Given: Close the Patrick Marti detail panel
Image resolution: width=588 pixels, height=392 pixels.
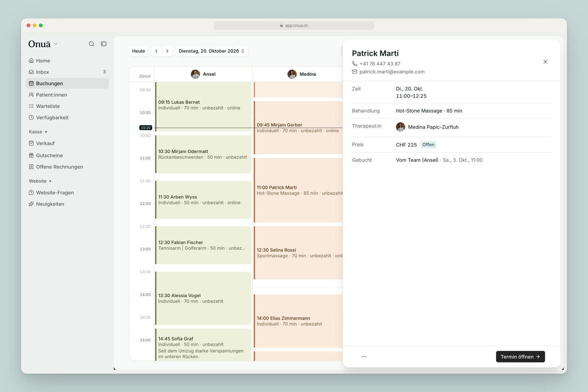Looking at the screenshot, I should click(545, 62).
